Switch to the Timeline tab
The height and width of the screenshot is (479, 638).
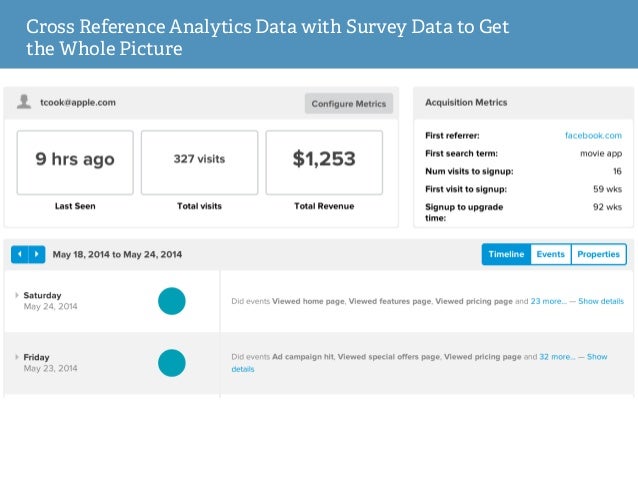click(x=506, y=255)
